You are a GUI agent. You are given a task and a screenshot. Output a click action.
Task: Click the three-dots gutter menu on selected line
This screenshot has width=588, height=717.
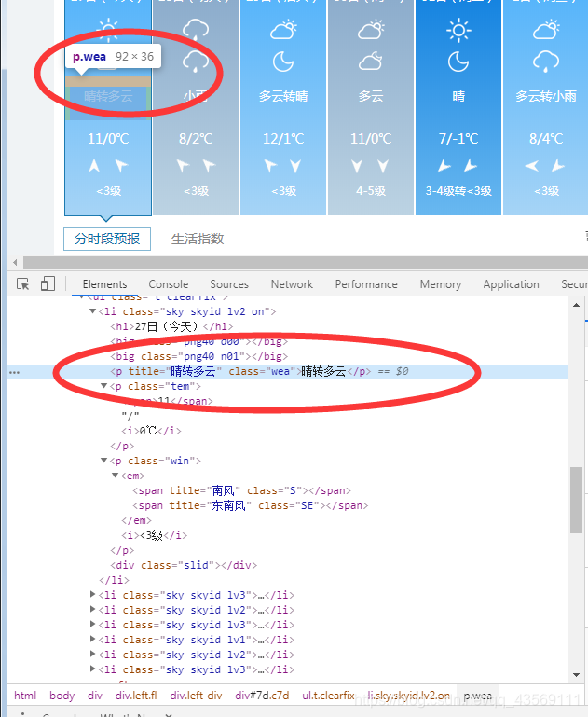[14, 372]
